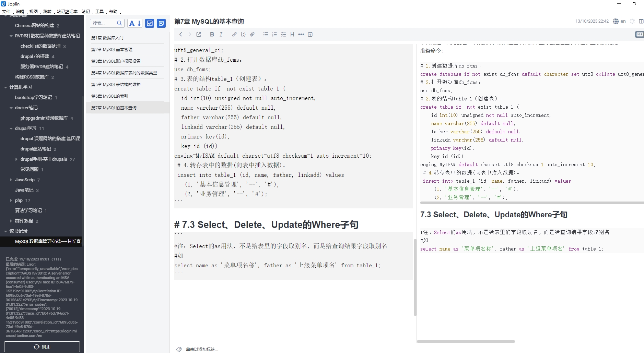Open note 第4章 MySQL数据库表列的数据类型
Image resolution: width=644 pixels, height=353 pixels.
128,73
